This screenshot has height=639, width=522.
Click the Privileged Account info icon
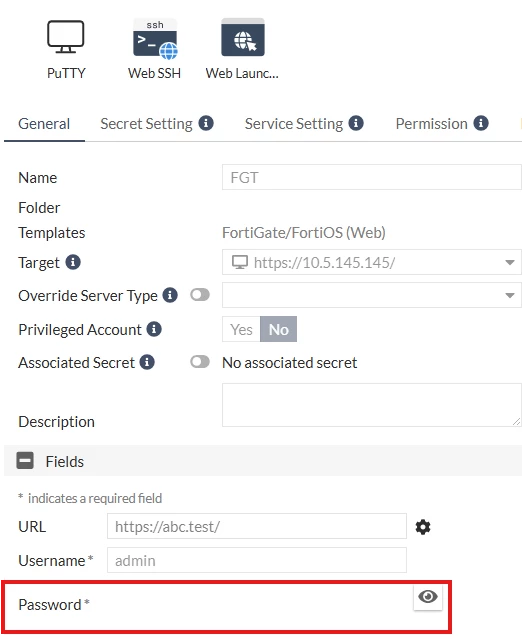[x=154, y=329]
